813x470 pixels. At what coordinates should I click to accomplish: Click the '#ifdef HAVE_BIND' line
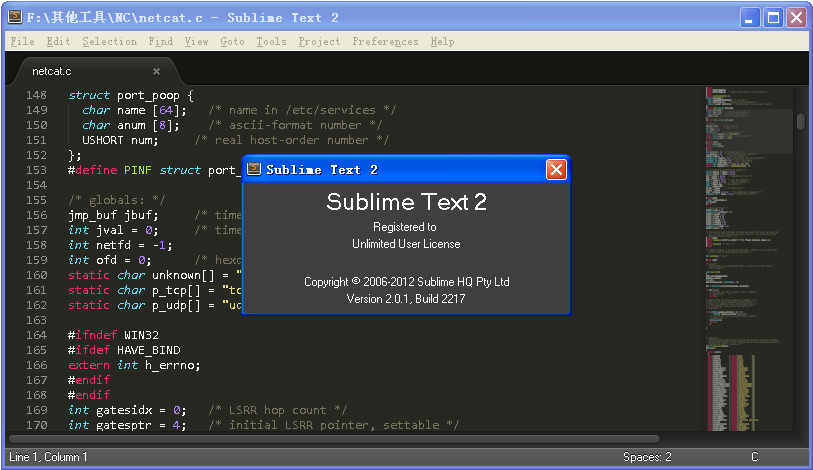coord(124,350)
